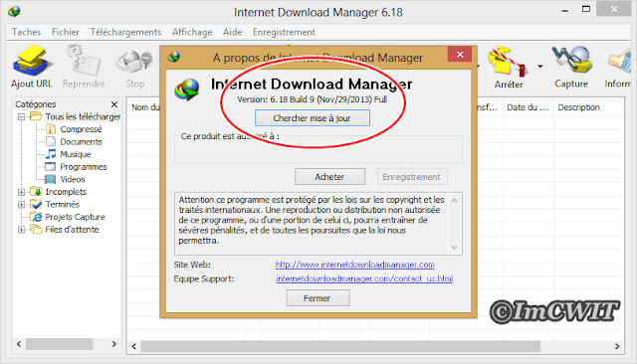Open the Affichage menu
The width and height of the screenshot is (637, 364).
(192, 32)
